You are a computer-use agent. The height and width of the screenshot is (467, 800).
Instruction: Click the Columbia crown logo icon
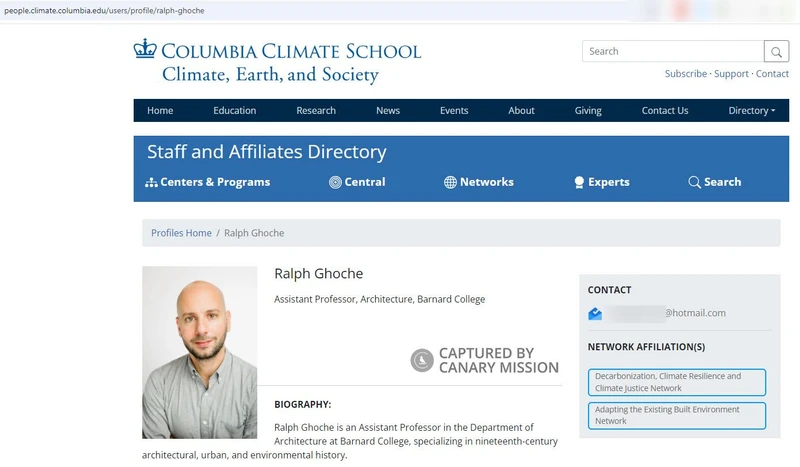pyautogui.click(x=145, y=48)
